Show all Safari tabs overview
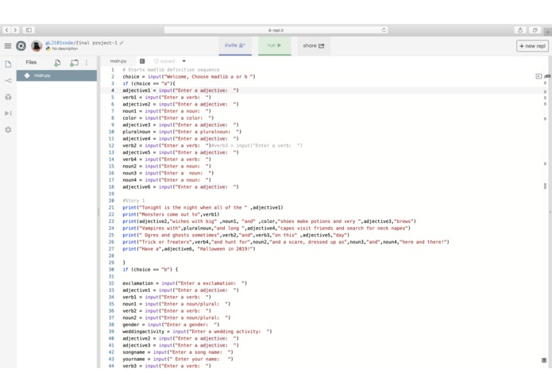The width and height of the screenshot is (552, 392). pos(535,30)
